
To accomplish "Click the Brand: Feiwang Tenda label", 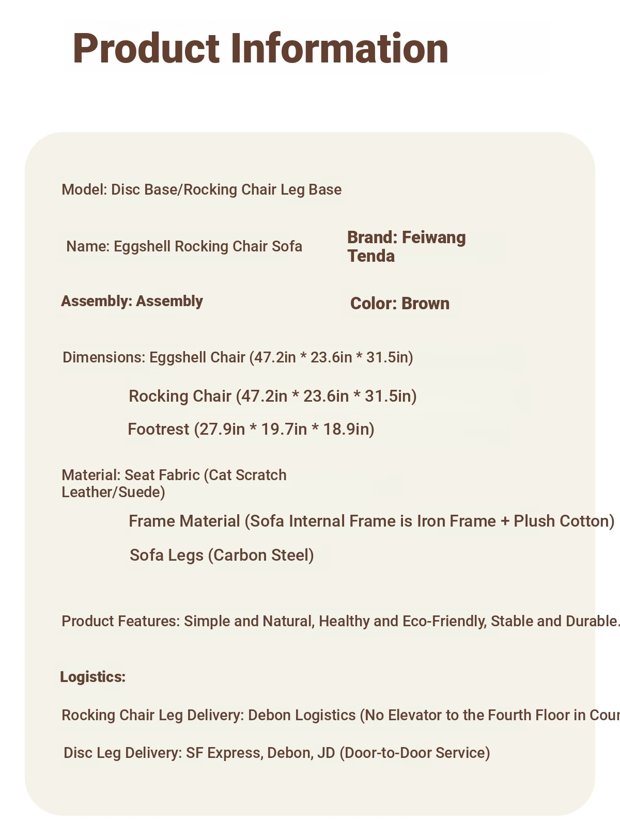I will click(406, 246).
